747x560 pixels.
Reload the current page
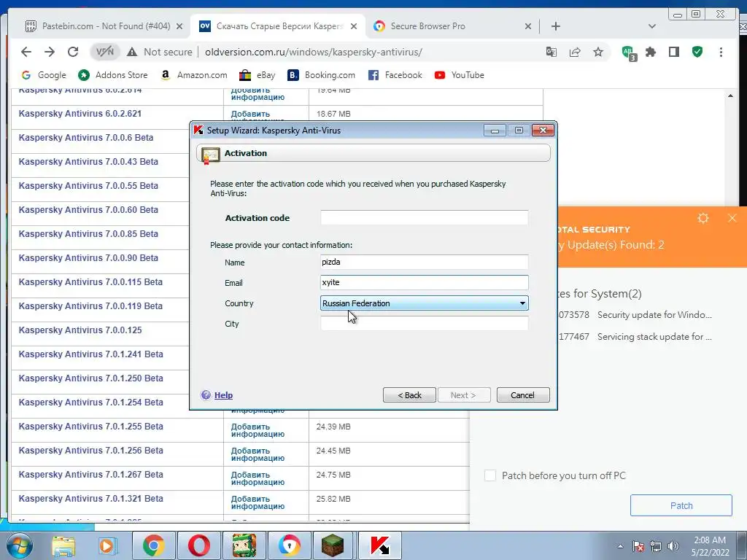tap(73, 52)
